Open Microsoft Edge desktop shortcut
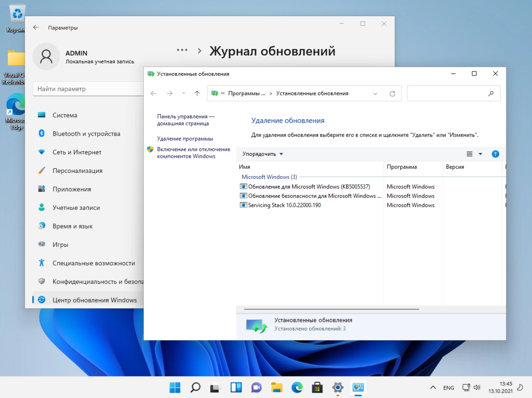The height and width of the screenshot is (398, 532). (x=15, y=111)
